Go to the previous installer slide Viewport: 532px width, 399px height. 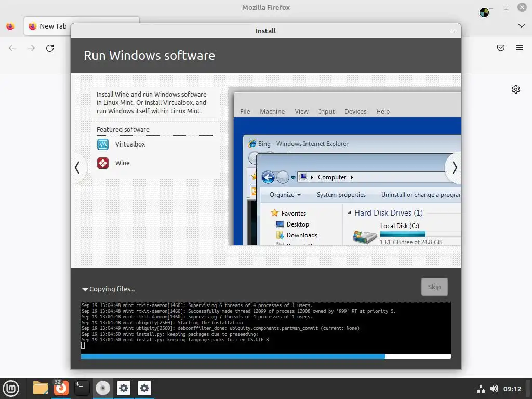(x=78, y=168)
